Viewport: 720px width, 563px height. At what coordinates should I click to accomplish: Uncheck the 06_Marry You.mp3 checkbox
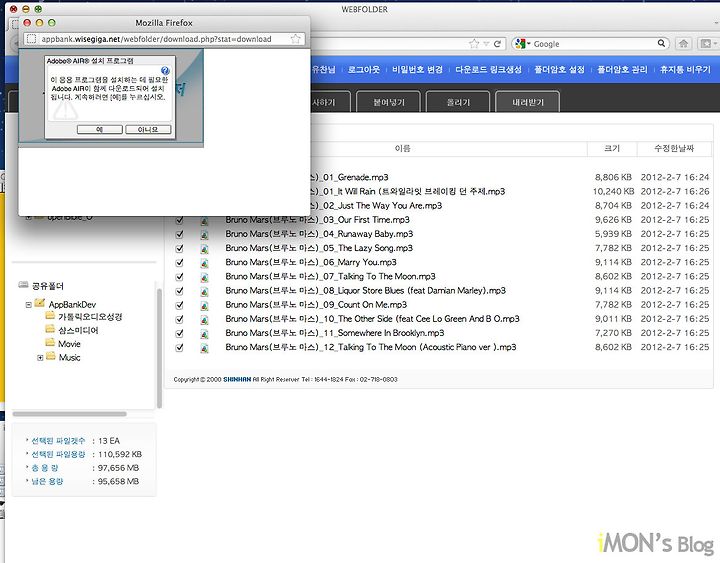(180, 263)
